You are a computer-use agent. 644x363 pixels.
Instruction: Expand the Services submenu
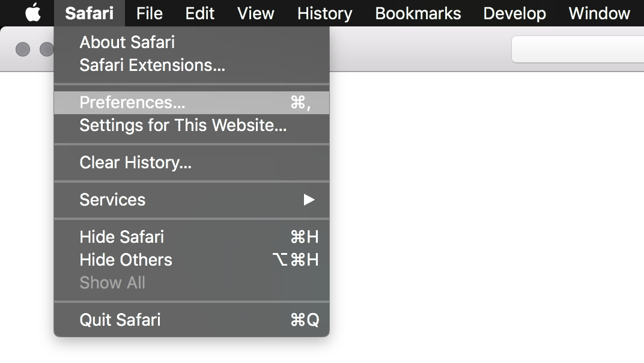pos(192,200)
